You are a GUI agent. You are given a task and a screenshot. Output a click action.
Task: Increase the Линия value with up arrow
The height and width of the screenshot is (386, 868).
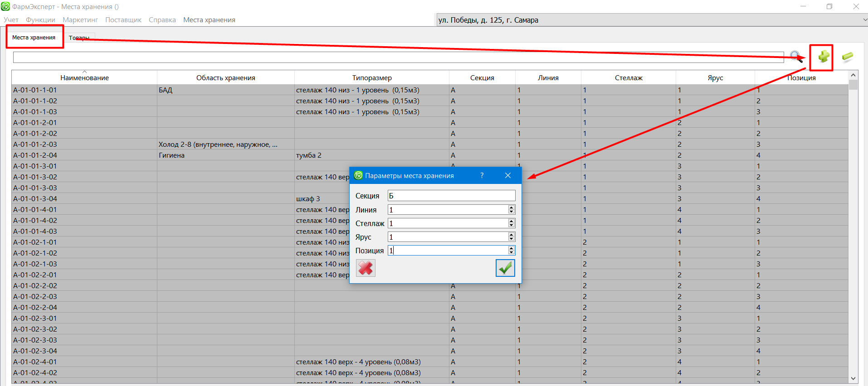pyautogui.click(x=512, y=207)
